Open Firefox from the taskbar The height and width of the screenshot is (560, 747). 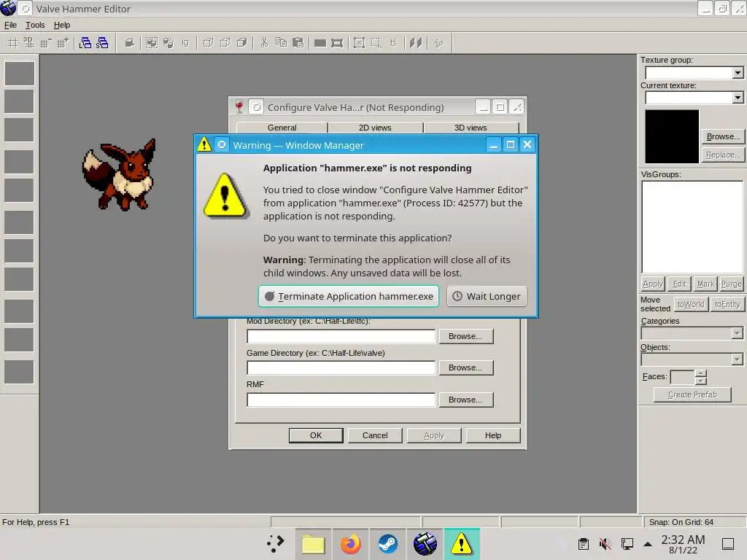351,544
